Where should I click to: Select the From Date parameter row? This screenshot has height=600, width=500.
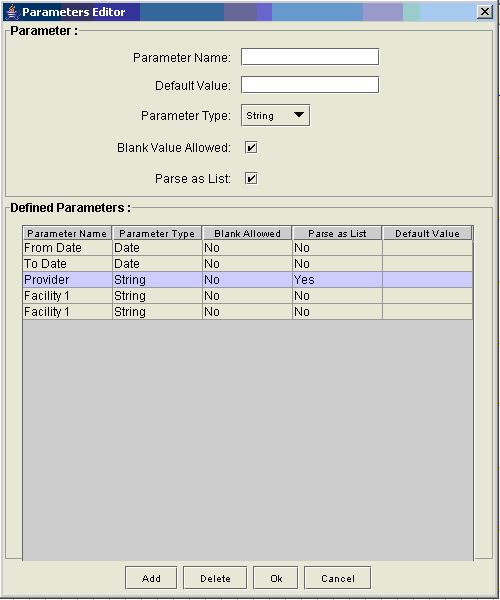pos(248,248)
